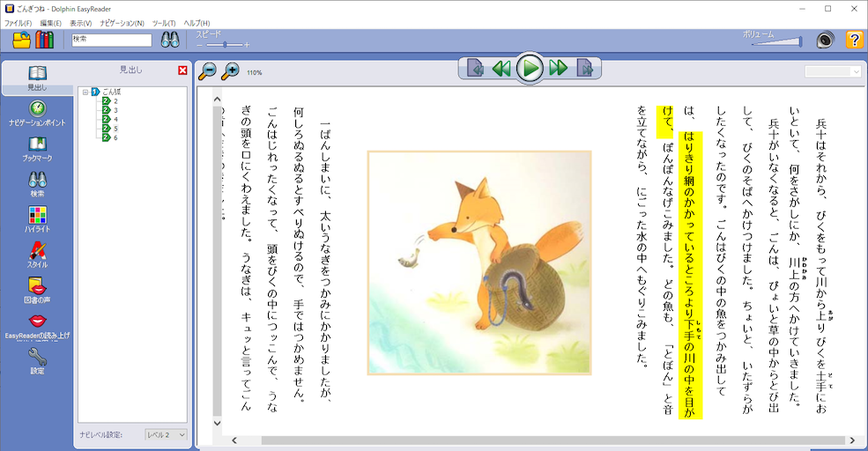868x451 pixels.
Task: Open the 設定 settings wrench icon
Action: pyautogui.click(x=37, y=361)
